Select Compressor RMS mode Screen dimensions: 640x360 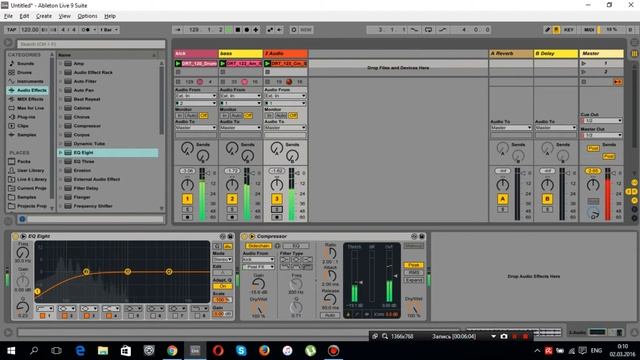coord(414,272)
